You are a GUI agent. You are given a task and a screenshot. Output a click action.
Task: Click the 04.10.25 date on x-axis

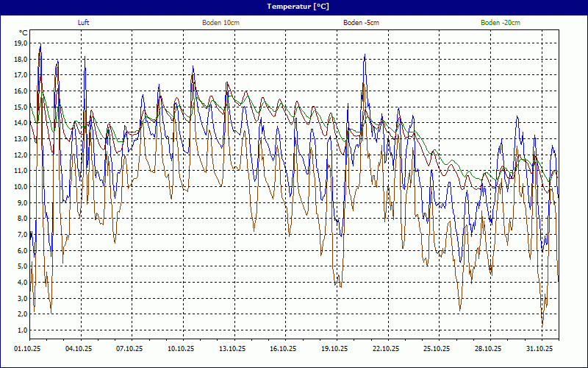click(79, 349)
